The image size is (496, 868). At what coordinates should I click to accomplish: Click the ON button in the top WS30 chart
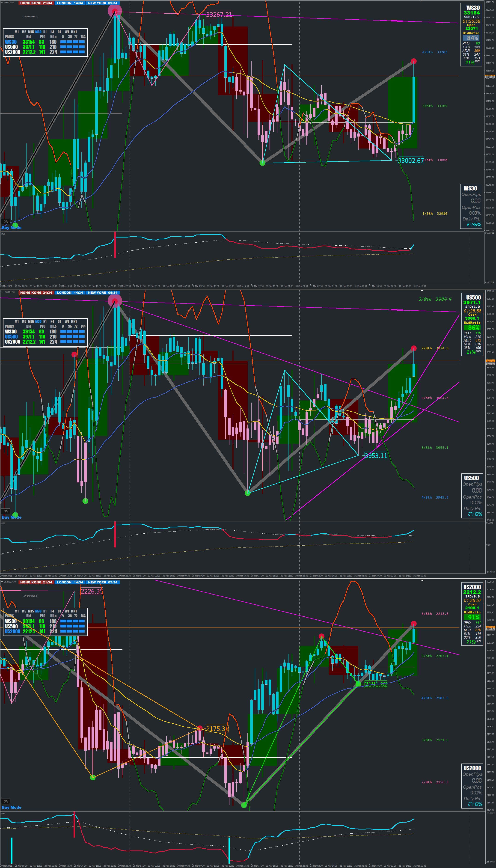pos(6,221)
